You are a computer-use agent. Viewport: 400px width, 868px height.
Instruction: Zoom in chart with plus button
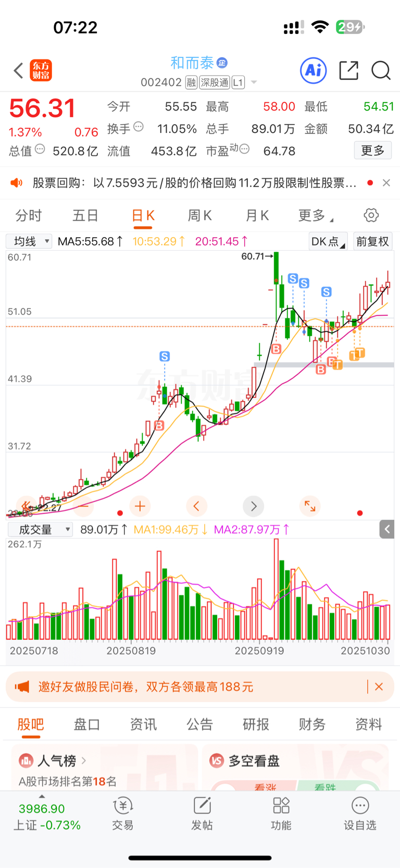pos(140,506)
